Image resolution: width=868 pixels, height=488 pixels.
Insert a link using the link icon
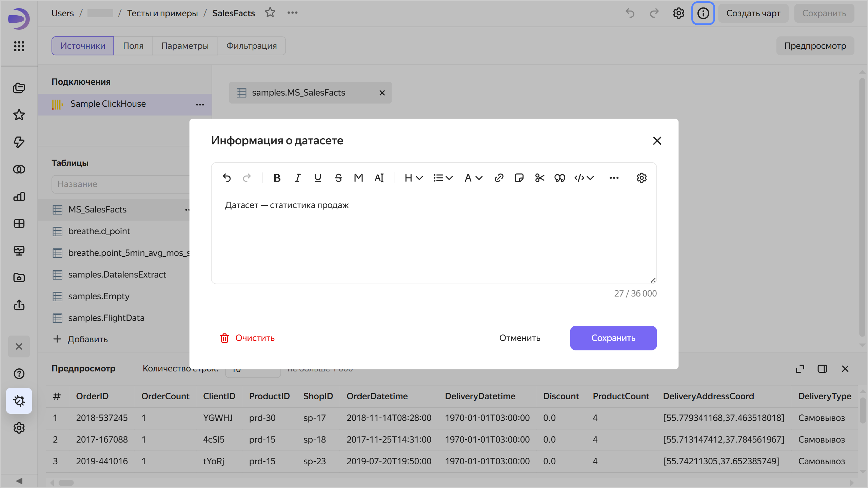(499, 178)
